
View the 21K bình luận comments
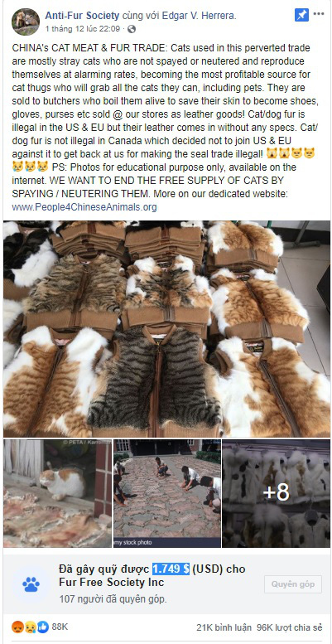(x=224, y=627)
